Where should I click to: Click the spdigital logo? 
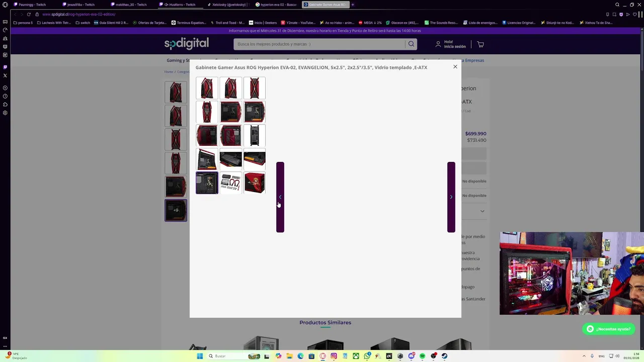click(186, 44)
